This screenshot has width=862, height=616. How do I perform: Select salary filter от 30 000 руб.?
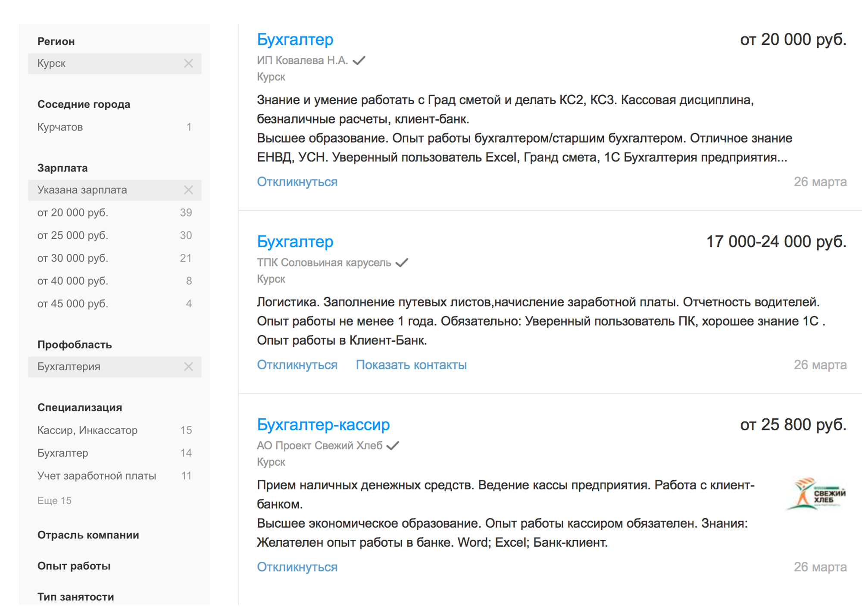[x=115, y=258]
